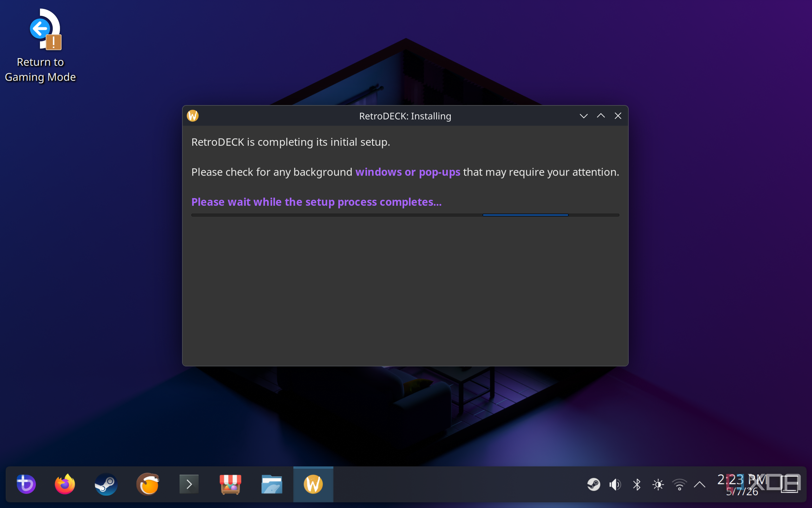Open the volume control tray icon
Image resolution: width=812 pixels, height=508 pixels.
[615, 485]
